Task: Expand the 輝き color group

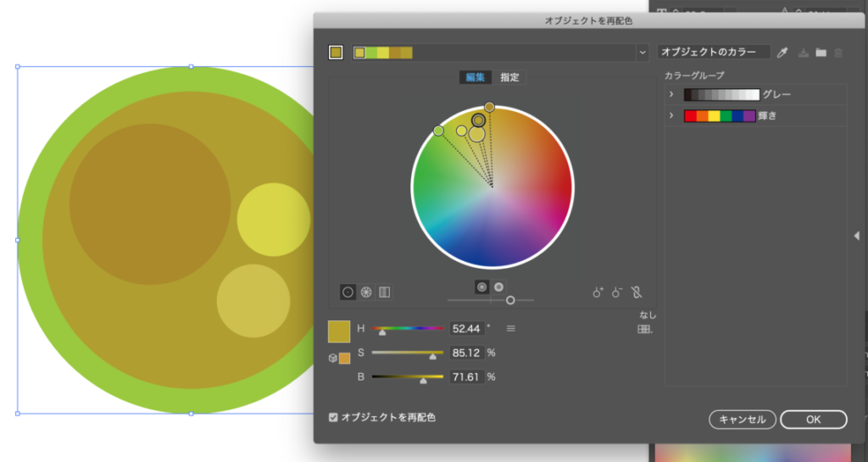Action: coord(671,115)
